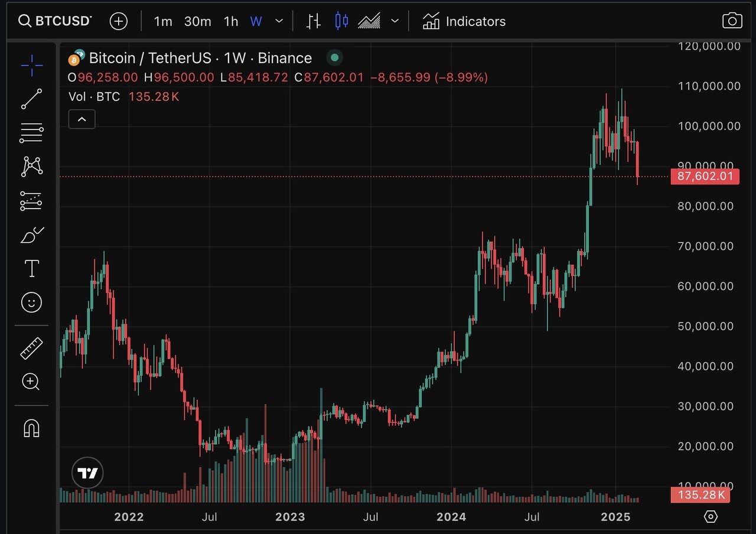This screenshot has height=534, width=756.
Task: Click the 100,000.00 price axis label
Action: tap(709, 126)
